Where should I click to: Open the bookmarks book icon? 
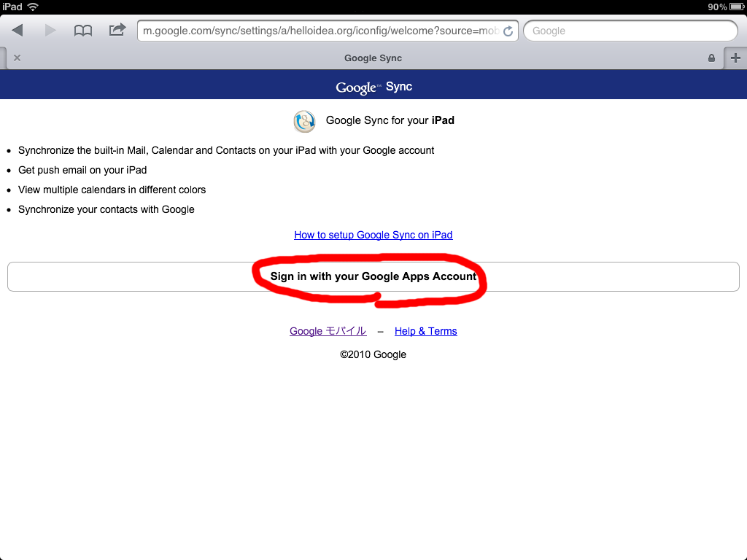pyautogui.click(x=83, y=31)
